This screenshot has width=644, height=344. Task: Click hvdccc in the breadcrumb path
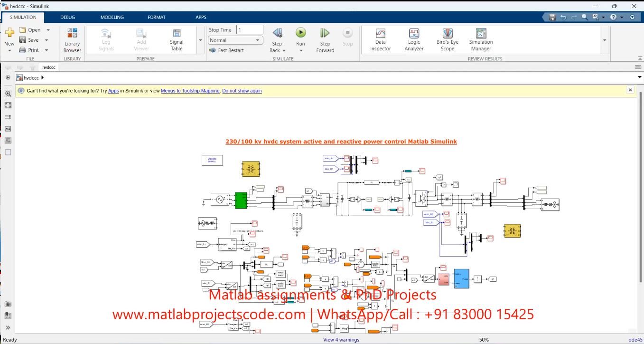click(x=31, y=78)
